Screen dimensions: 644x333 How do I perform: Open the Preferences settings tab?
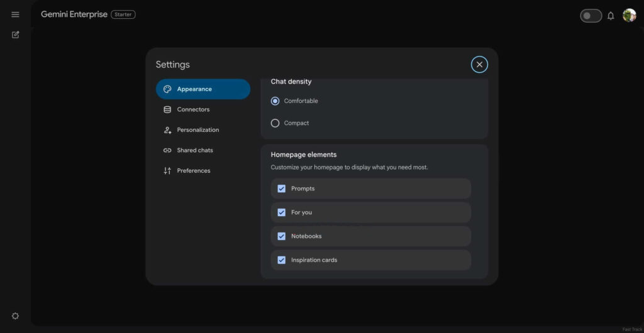point(193,171)
